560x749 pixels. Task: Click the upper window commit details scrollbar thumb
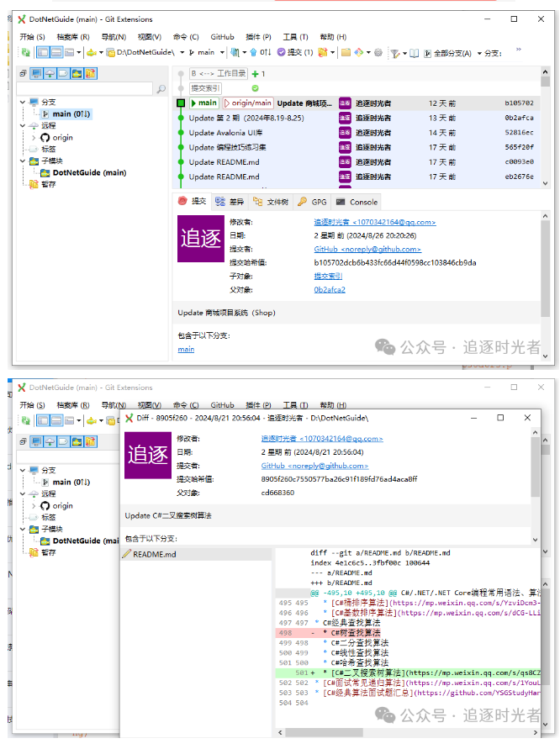[x=545, y=269]
